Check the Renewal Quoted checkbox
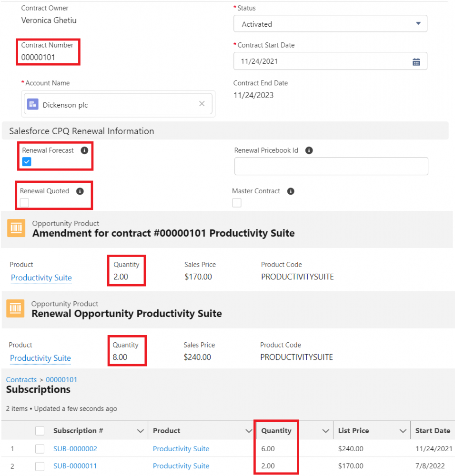This screenshot has height=476, width=455. point(24,202)
